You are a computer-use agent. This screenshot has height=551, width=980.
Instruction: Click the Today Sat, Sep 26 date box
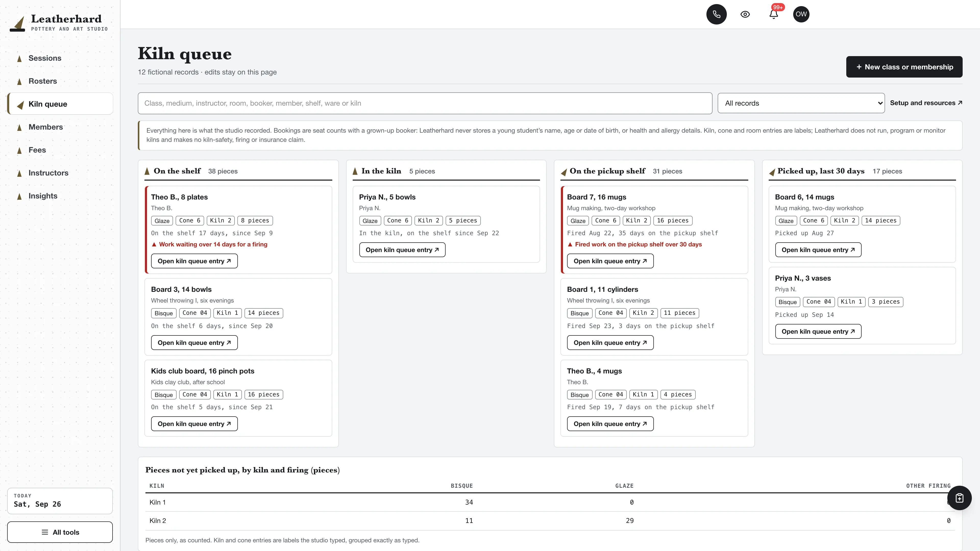(60, 501)
